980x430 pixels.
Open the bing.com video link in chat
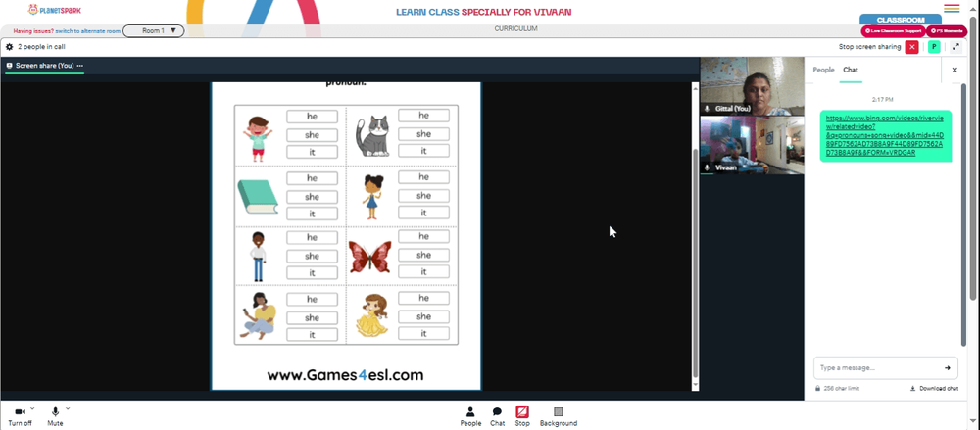[x=884, y=135]
